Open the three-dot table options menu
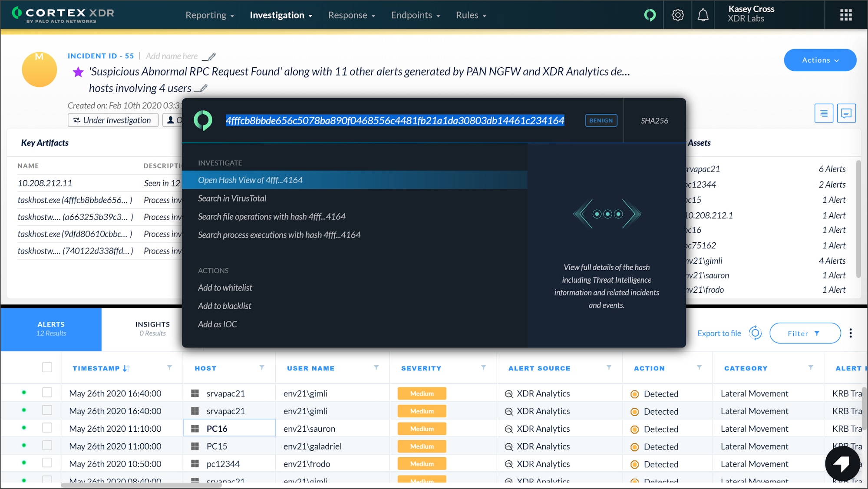 (851, 333)
